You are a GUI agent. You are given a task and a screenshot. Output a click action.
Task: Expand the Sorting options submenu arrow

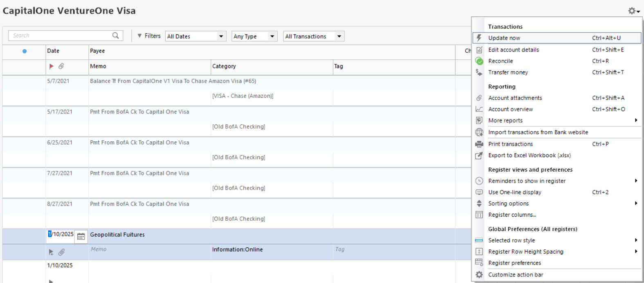(636, 204)
